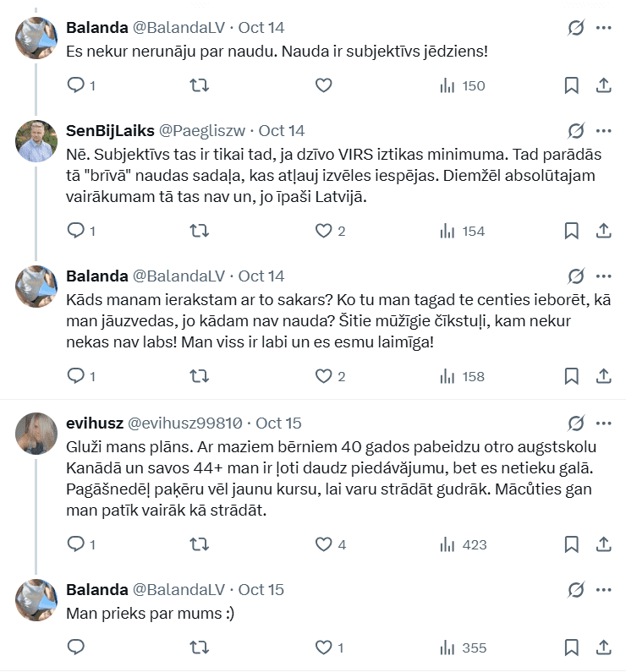Bookmark Balanda's last tweet with 355 views
This screenshot has width=626, height=672.
pyautogui.click(x=571, y=647)
